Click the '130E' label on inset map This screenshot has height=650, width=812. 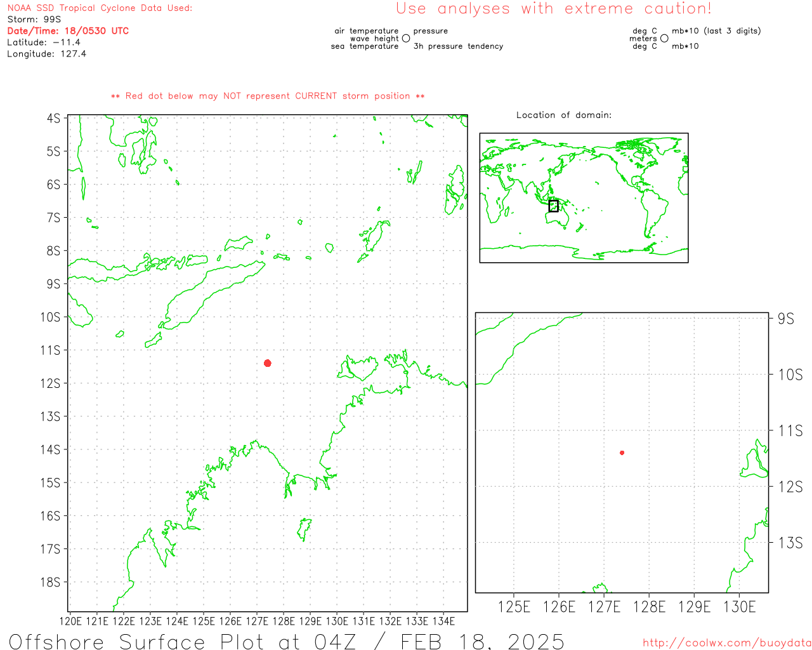point(740,607)
